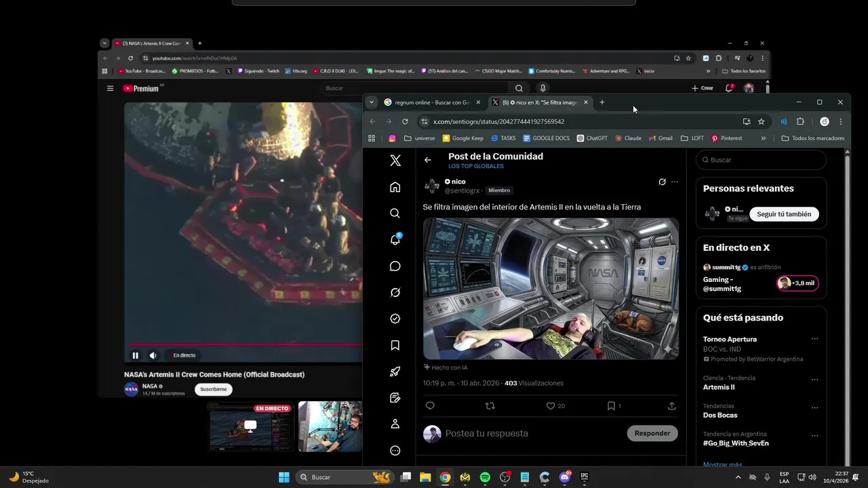Open the Claude bookmark
This screenshot has width=868, height=488.
(628, 138)
